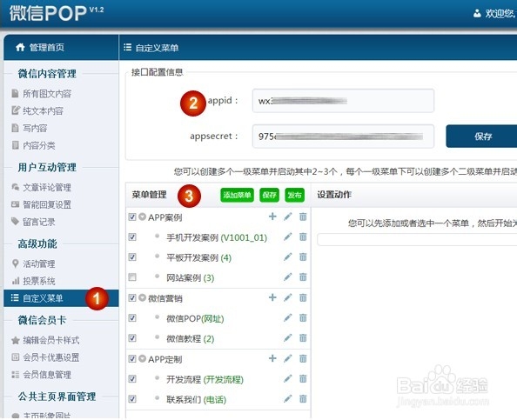This screenshot has width=517, height=420.
Task: Uncheck the 微信POP checkbox
Action: coord(132,318)
